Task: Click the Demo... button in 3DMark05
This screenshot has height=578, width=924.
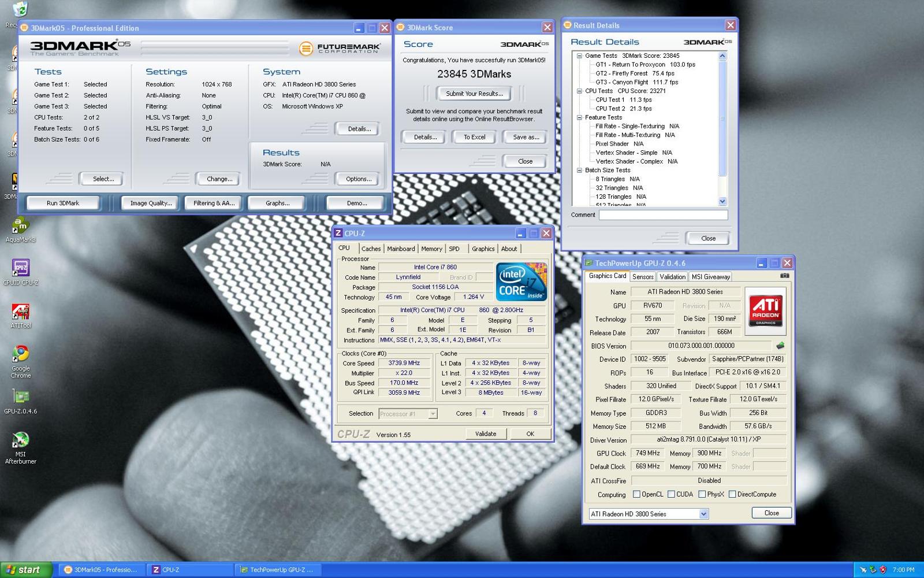Action: [x=357, y=203]
